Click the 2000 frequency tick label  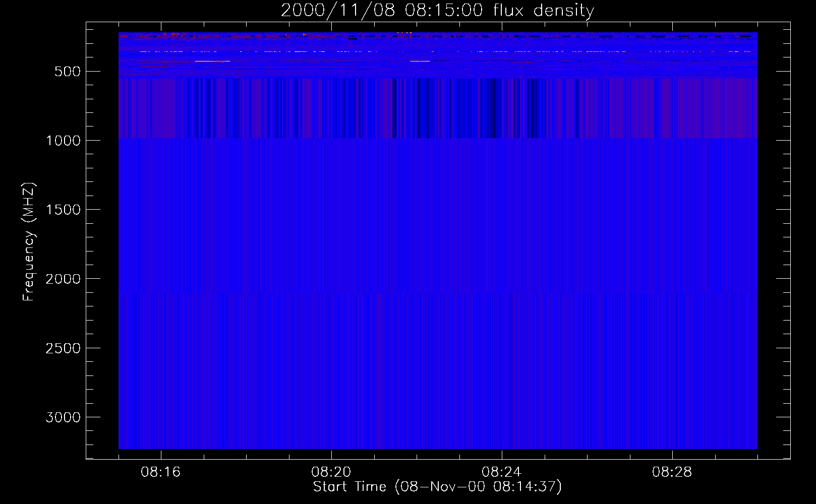[63, 279]
